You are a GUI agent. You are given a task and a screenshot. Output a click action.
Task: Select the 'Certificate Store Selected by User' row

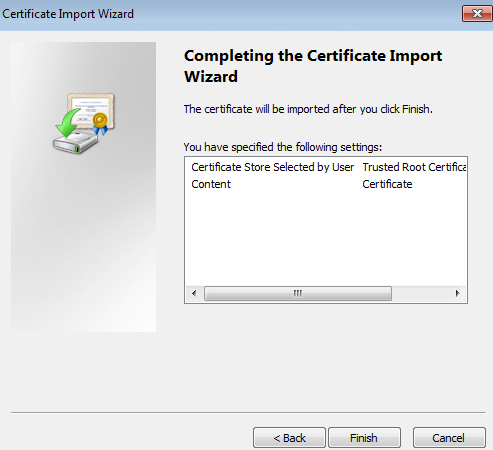tap(326, 167)
